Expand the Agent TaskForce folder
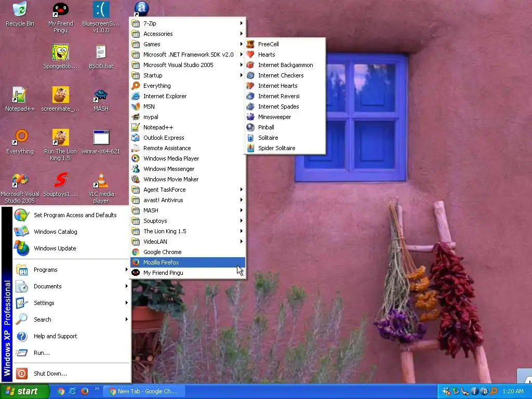The image size is (532, 399). coord(188,190)
